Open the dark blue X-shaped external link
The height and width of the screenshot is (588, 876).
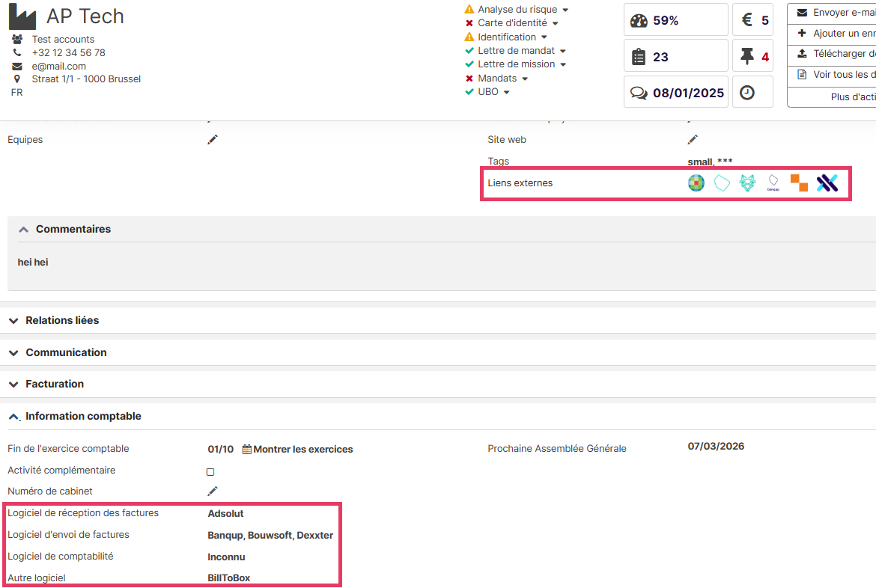(x=827, y=183)
